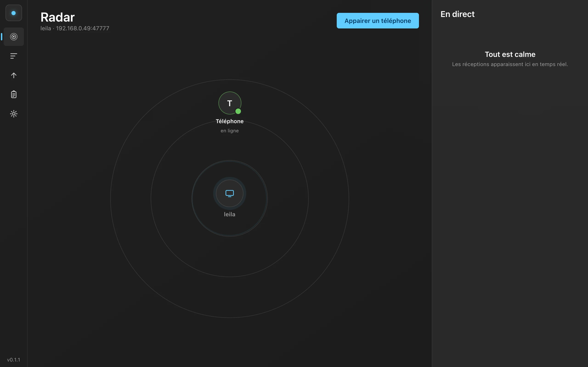The height and width of the screenshot is (367, 588).
Task: Open the clipboard page in sidebar
Action: point(14,95)
